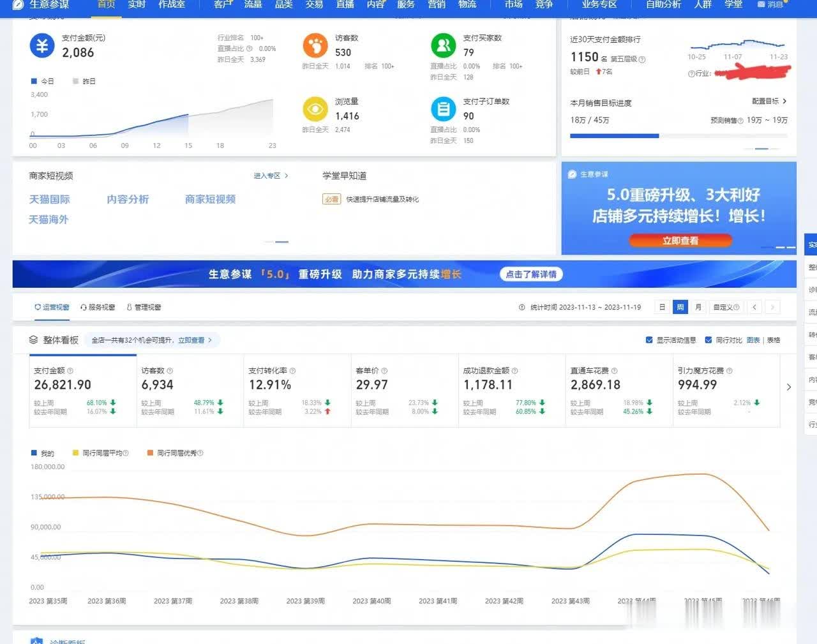Click help icon beside 客单价 metric
This screenshot has height=644, width=817.
384,371
